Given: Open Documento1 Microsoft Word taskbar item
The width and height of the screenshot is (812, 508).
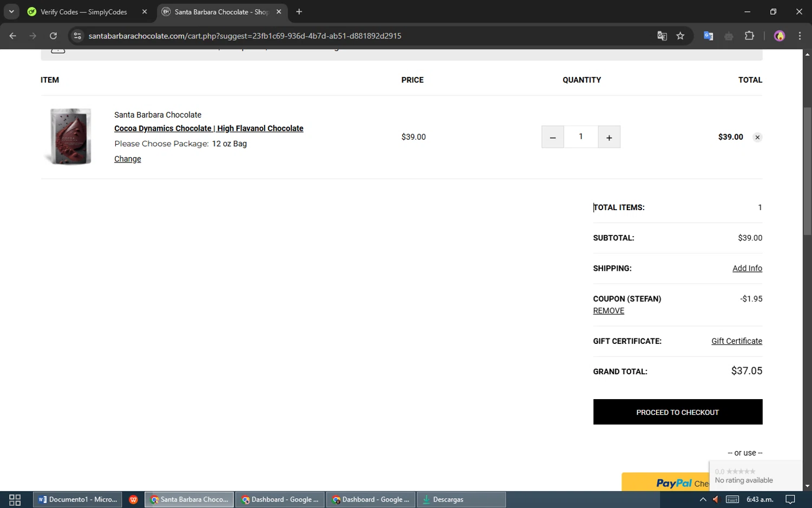Looking at the screenshot, I should [x=78, y=499].
